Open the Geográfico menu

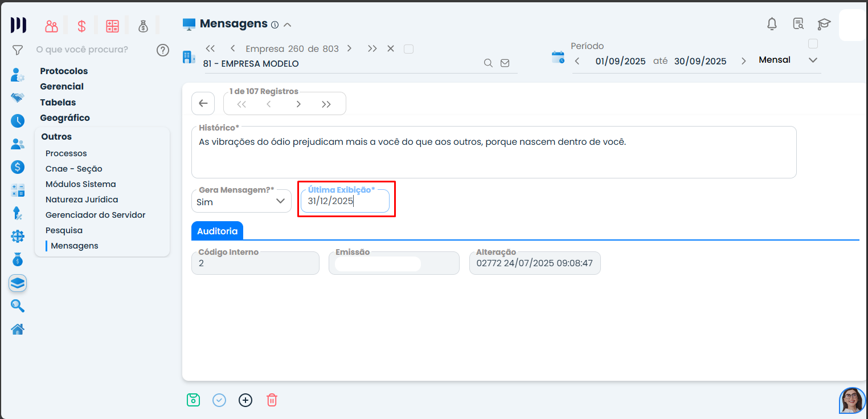(65, 118)
